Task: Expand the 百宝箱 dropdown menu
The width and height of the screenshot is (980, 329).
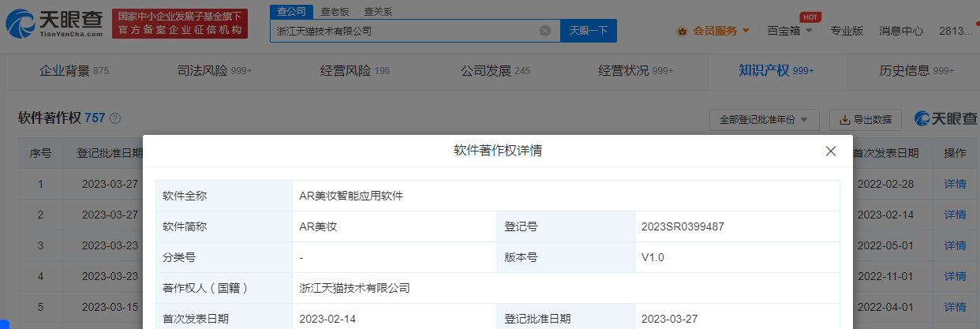Action: [x=809, y=31]
